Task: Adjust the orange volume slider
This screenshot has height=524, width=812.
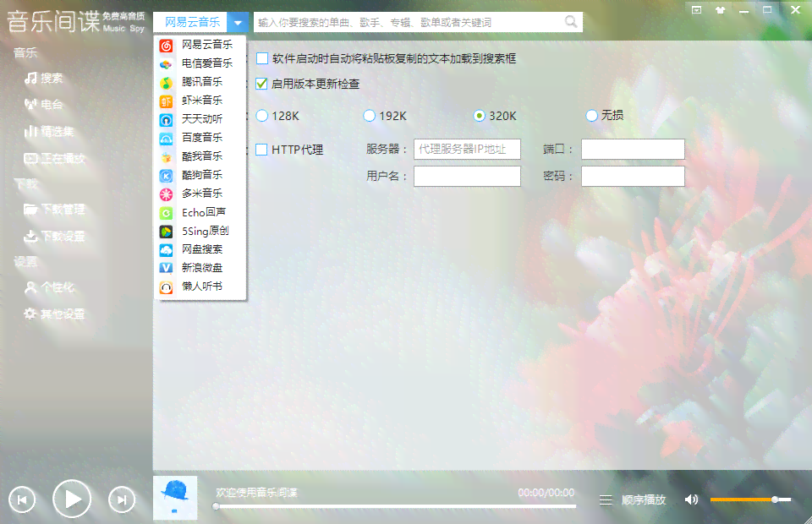Action: pos(750,499)
